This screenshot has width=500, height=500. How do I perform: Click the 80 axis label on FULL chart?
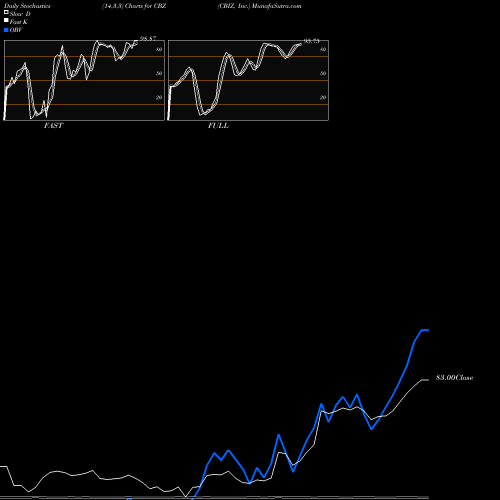pyautogui.click(x=323, y=49)
